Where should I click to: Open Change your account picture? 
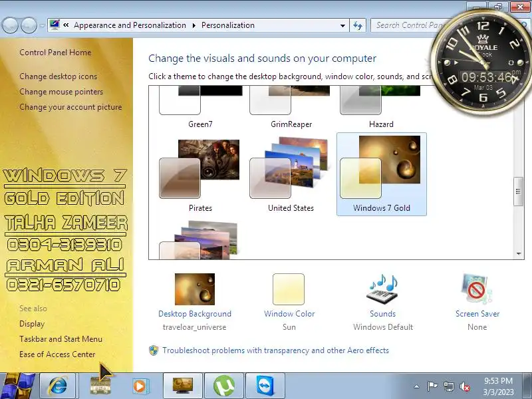[x=70, y=107]
